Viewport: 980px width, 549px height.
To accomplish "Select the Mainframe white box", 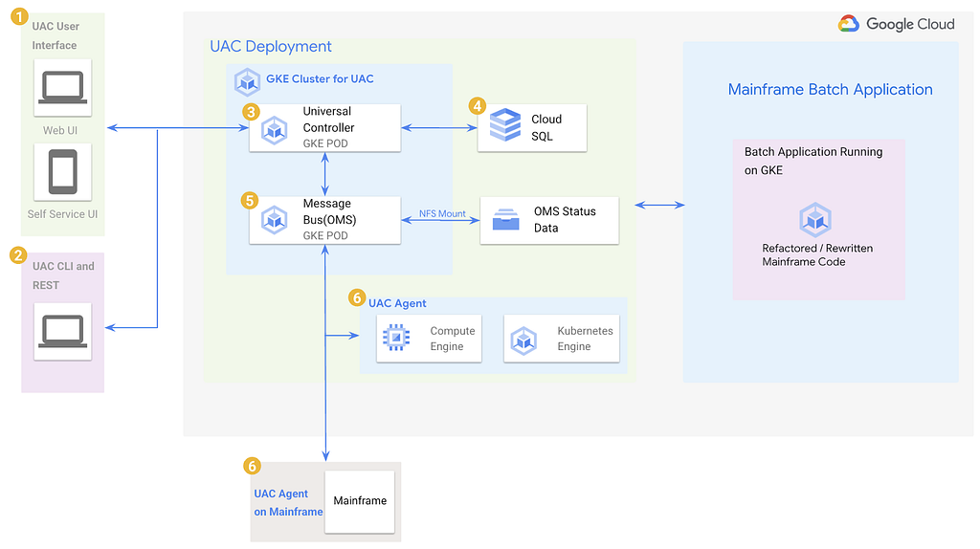I will pyautogui.click(x=360, y=501).
